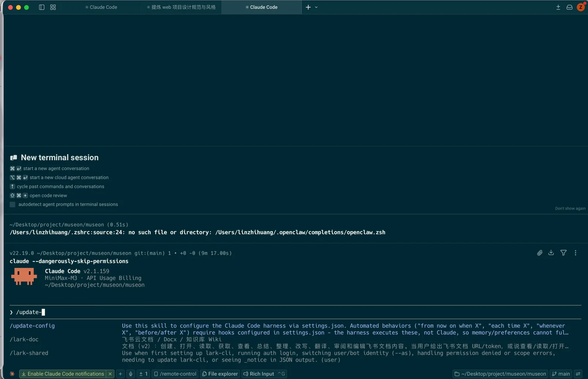Image resolution: width=588 pixels, height=379 pixels.
Task: Enable autodetect agent prompts in terminal sessions
Action: 12,205
